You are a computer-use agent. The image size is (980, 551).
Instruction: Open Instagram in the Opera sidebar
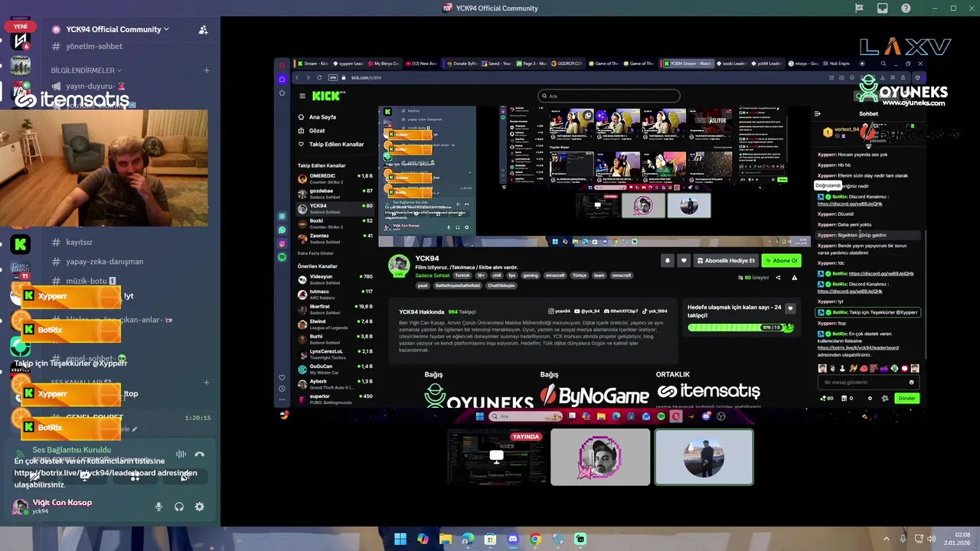pyautogui.click(x=282, y=243)
